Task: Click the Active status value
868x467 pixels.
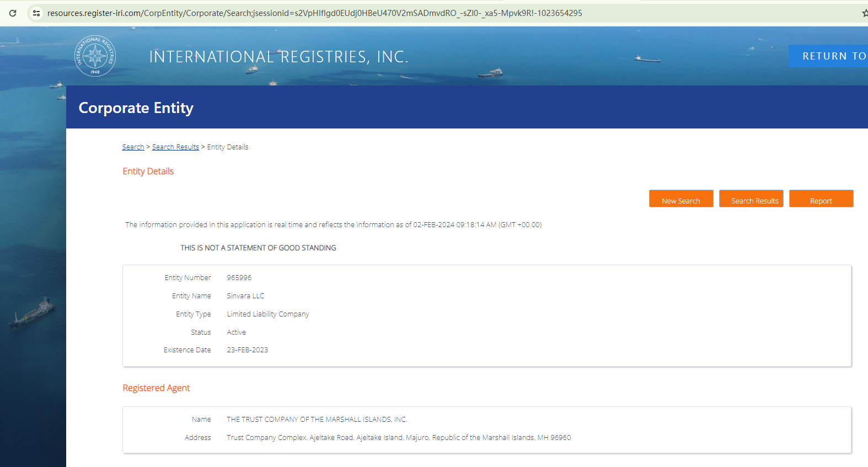Action: [237, 332]
